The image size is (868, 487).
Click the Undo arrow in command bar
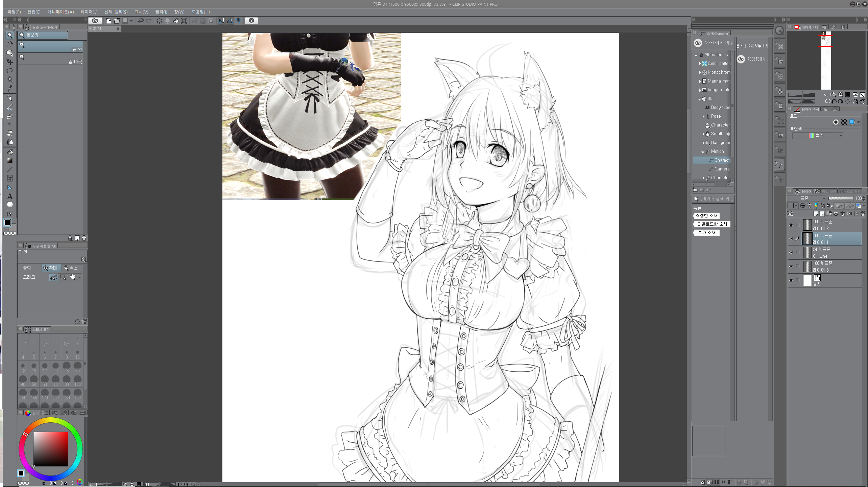click(141, 21)
